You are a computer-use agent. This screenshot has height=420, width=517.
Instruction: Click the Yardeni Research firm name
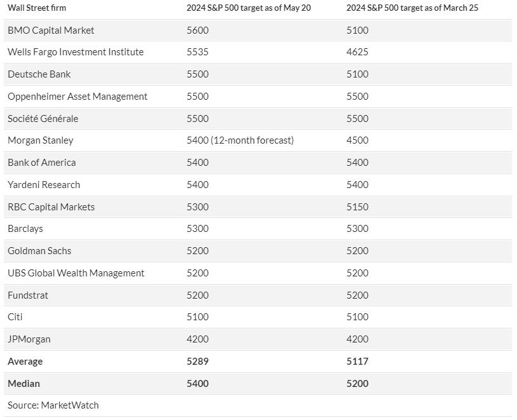click(44, 185)
